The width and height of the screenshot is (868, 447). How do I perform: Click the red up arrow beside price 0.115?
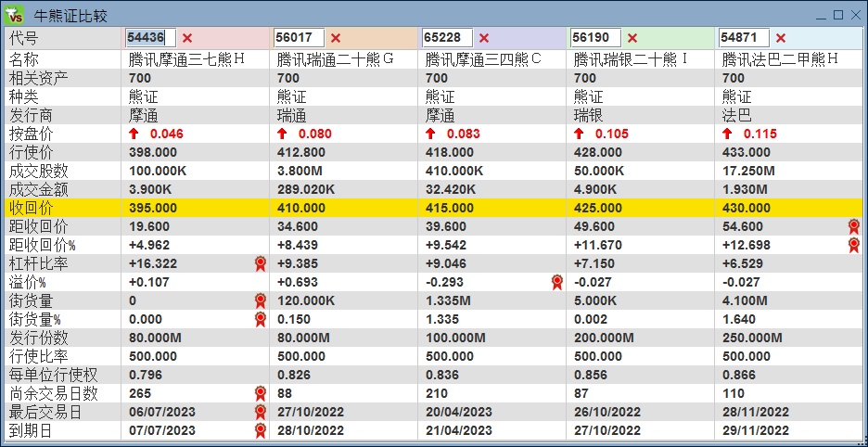pos(727,134)
